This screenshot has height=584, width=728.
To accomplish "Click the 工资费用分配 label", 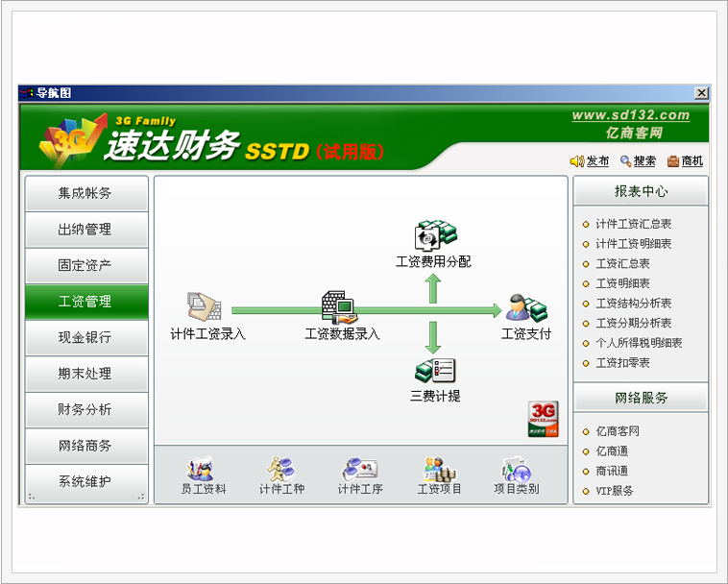I will click(434, 262).
